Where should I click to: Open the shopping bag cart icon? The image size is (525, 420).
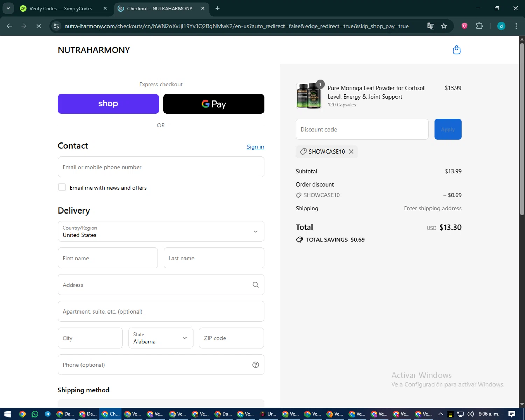point(456,50)
